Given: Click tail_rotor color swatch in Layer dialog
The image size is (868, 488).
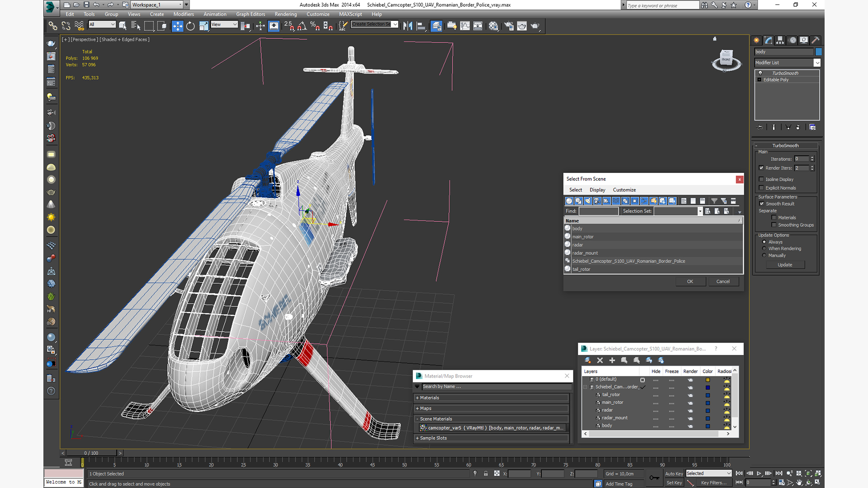Looking at the screenshot, I should tap(708, 395).
